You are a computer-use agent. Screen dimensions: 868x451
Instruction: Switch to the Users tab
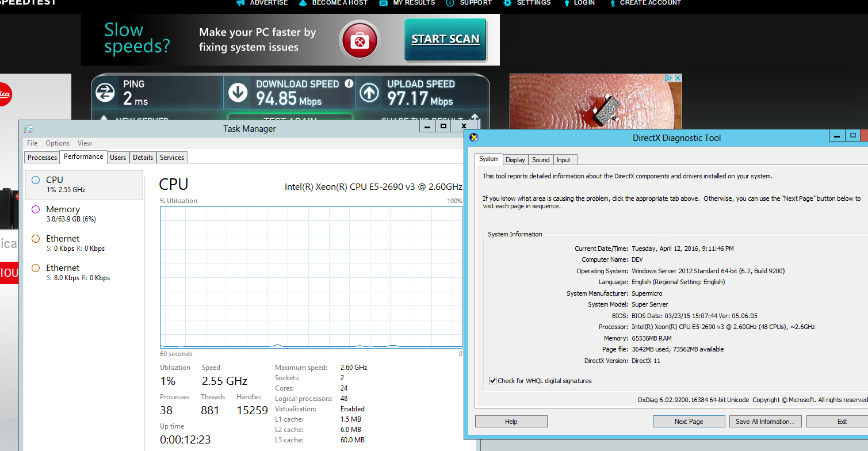point(118,158)
